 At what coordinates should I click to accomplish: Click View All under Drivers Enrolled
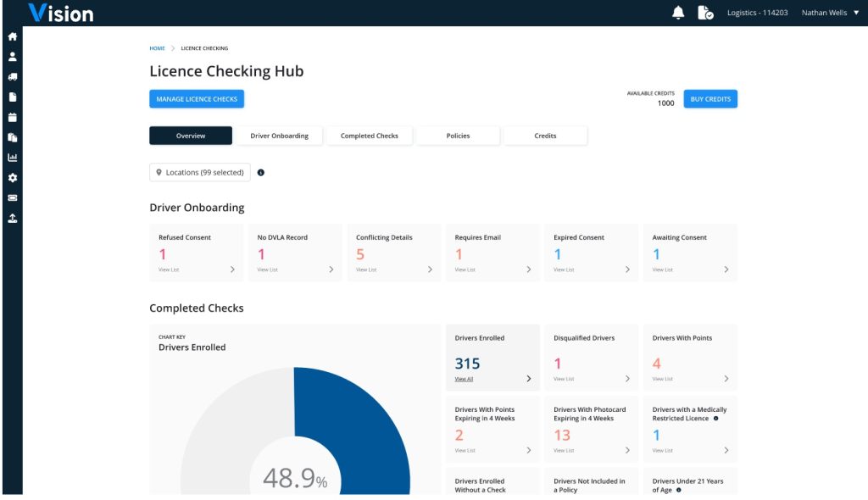point(464,380)
